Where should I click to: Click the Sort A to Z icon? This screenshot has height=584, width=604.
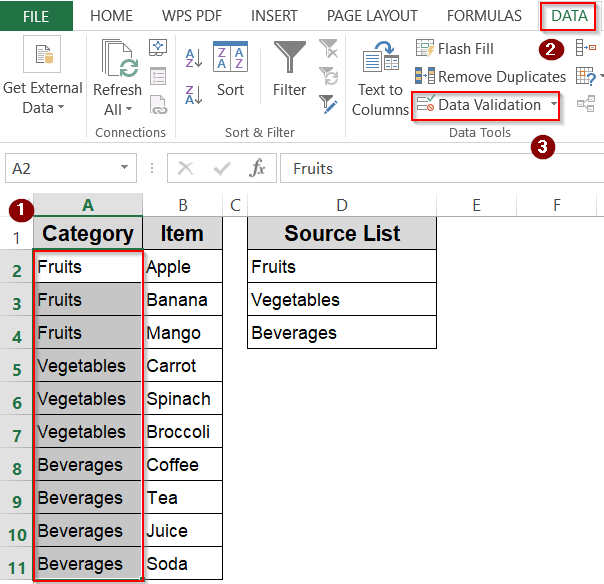point(194,57)
